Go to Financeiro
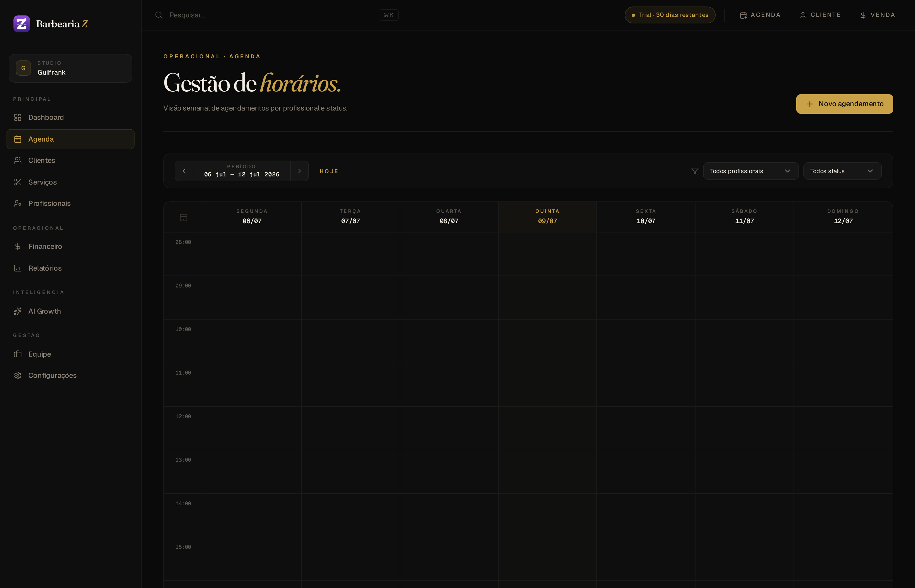Image resolution: width=915 pixels, height=588 pixels. click(x=71, y=246)
